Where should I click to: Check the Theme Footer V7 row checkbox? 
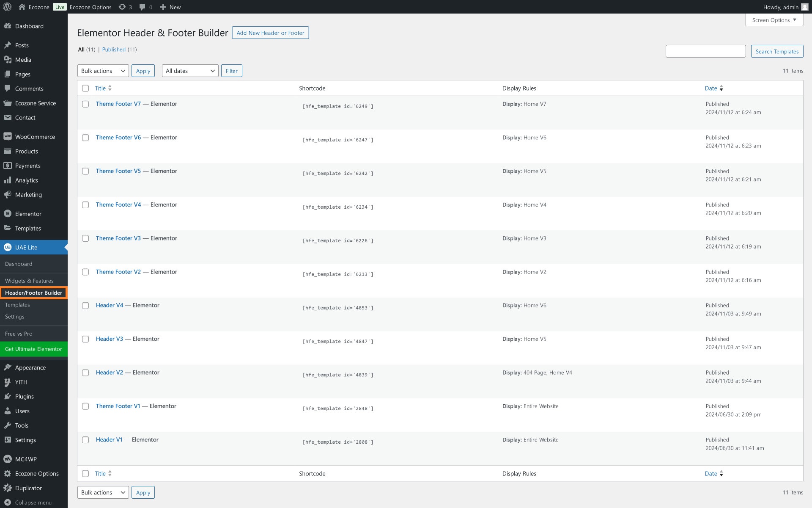point(85,104)
